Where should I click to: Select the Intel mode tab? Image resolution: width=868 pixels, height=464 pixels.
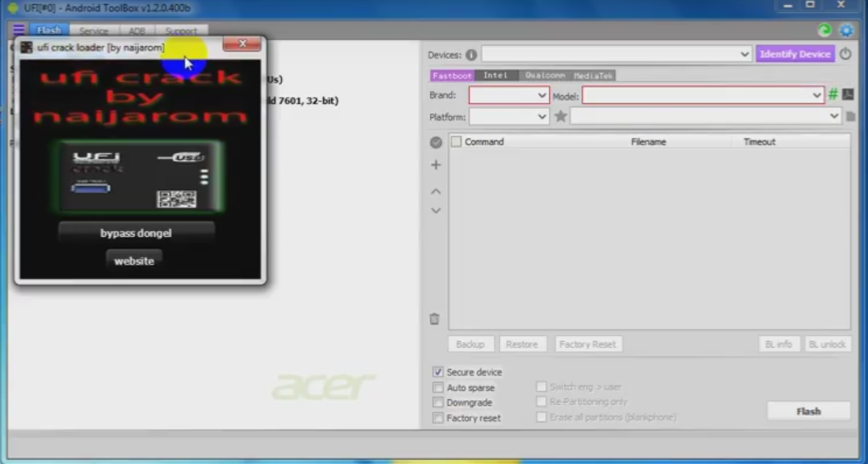pos(495,75)
